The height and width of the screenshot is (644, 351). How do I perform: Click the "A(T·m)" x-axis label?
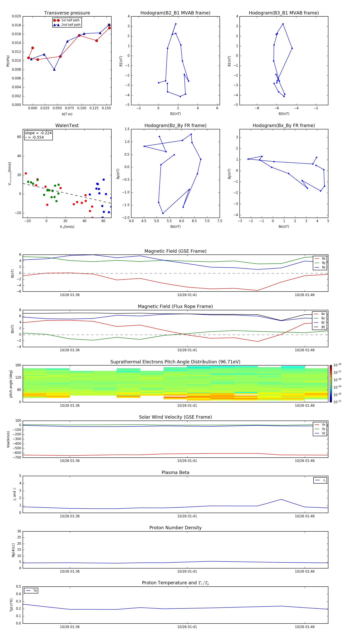click(67, 114)
